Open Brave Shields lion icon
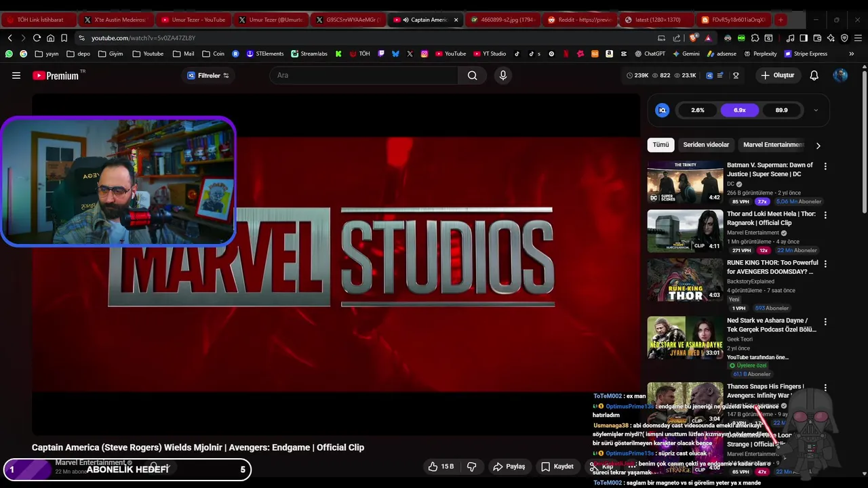Viewport: 868px width, 488px height. click(693, 38)
